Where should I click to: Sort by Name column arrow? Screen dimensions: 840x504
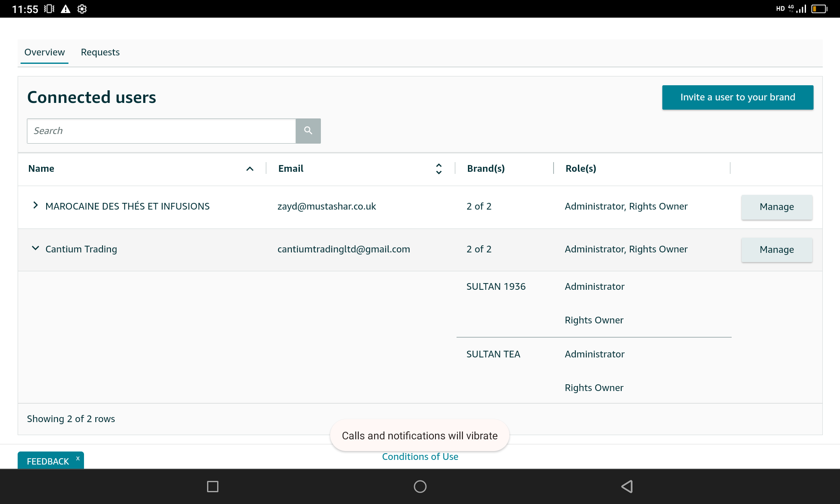pyautogui.click(x=250, y=169)
